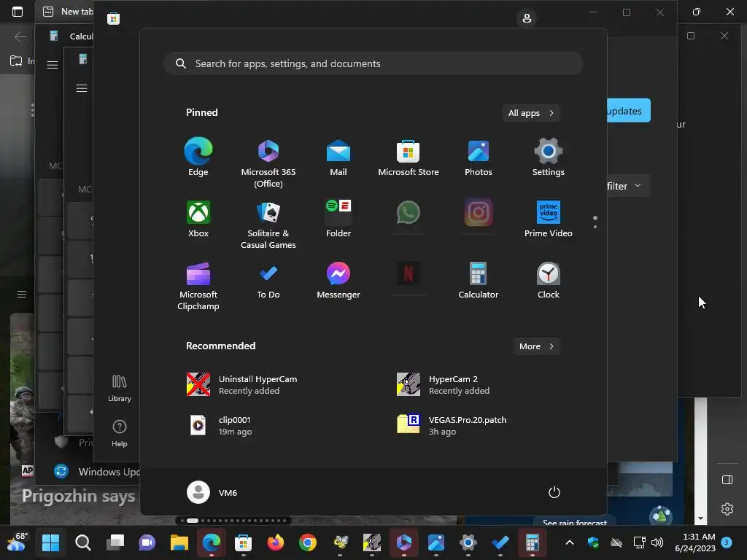This screenshot has width=747, height=560.
Task: Open the Prigozhin says news headline
Action: click(79, 496)
